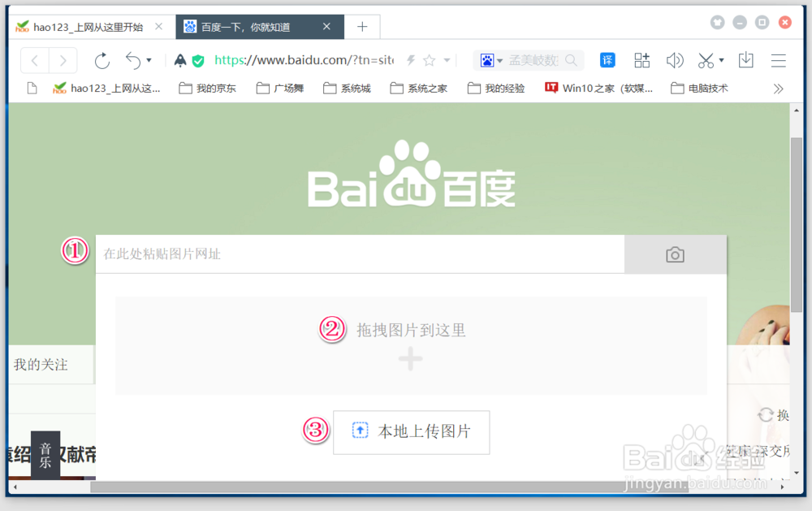Click the horizontal scrollbar left arrow
The width and height of the screenshot is (812, 511).
coord(15,487)
